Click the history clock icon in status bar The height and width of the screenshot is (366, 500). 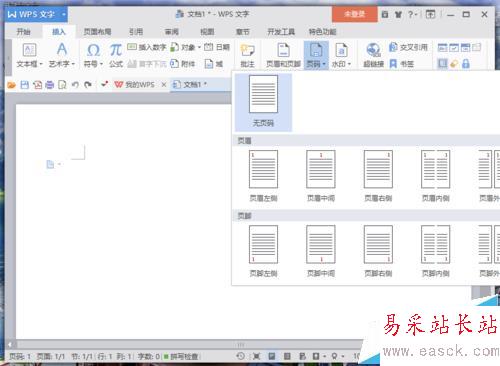point(240,356)
